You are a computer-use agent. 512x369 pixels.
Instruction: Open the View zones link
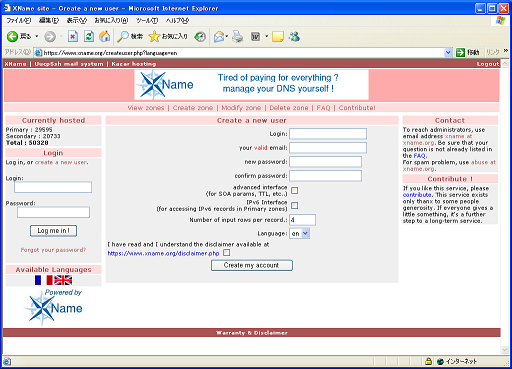coord(146,108)
